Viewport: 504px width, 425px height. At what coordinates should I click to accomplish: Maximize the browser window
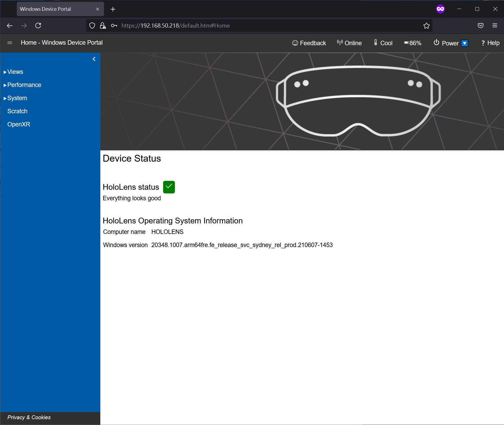[477, 9]
